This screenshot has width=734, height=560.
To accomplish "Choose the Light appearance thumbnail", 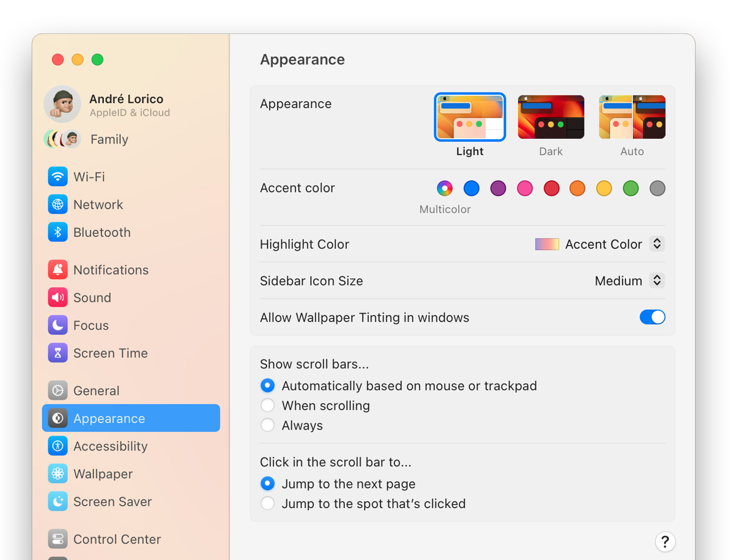I will [470, 117].
